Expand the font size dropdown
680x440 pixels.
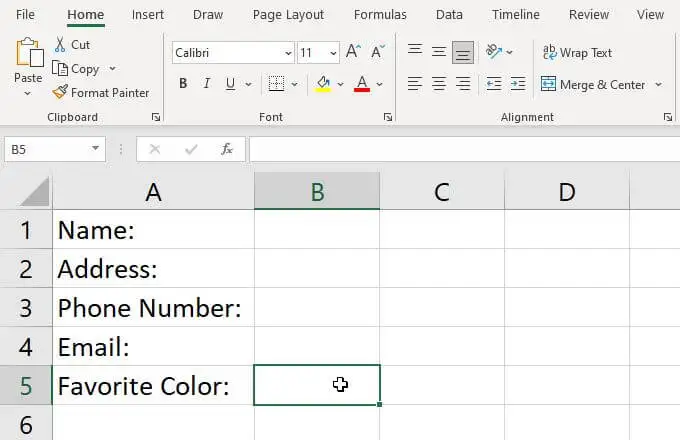[333, 53]
